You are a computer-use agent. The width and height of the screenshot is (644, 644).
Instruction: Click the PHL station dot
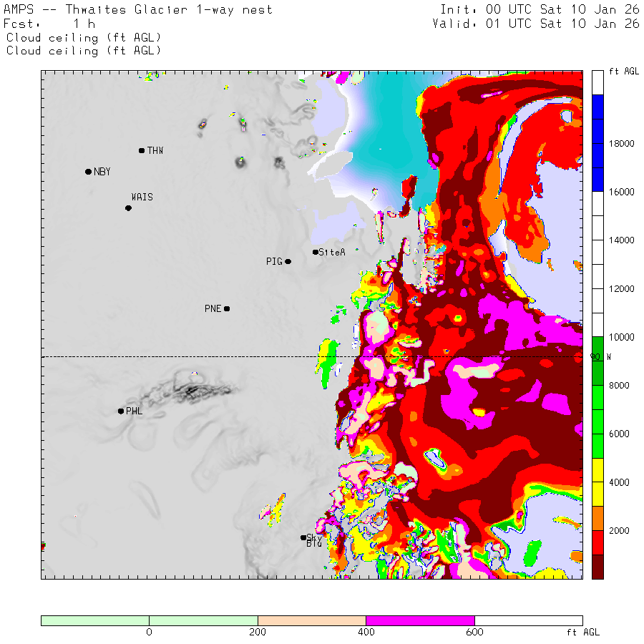pyautogui.click(x=121, y=411)
